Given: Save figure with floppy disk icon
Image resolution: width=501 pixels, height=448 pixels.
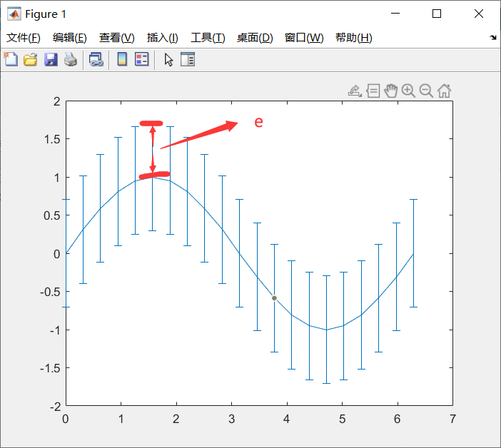Looking at the screenshot, I should click(51, 59).
